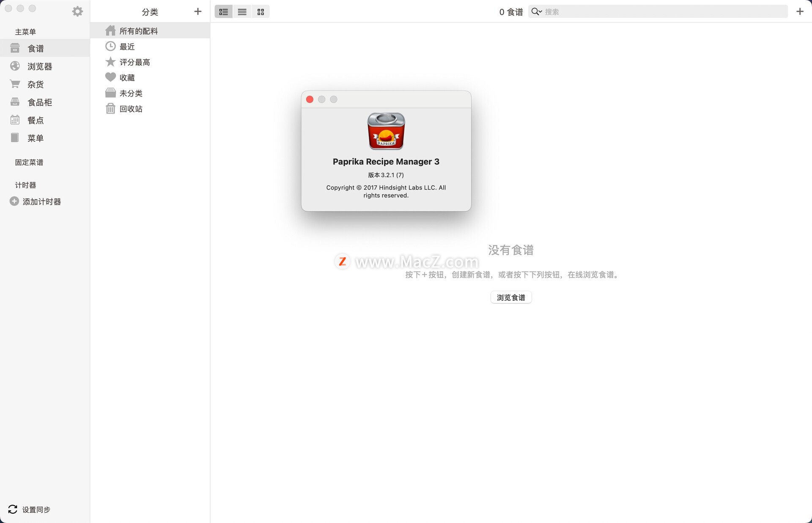Click the Paprika app icon in dialog
Screen dimensions: 812x523
point(386,131)
